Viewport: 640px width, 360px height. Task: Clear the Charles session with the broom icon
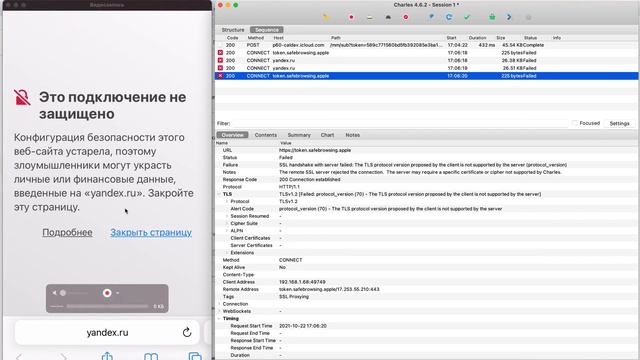tap(326, 18)
